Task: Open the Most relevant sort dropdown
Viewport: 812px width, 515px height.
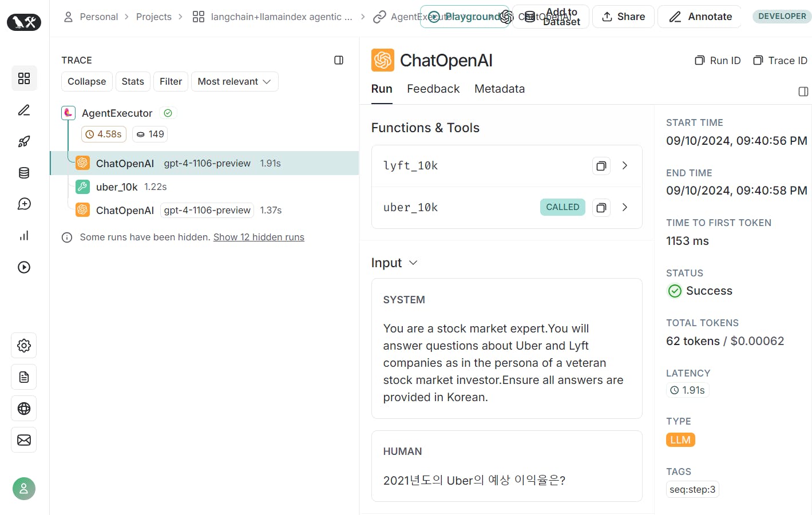Action: pos(235,81)
